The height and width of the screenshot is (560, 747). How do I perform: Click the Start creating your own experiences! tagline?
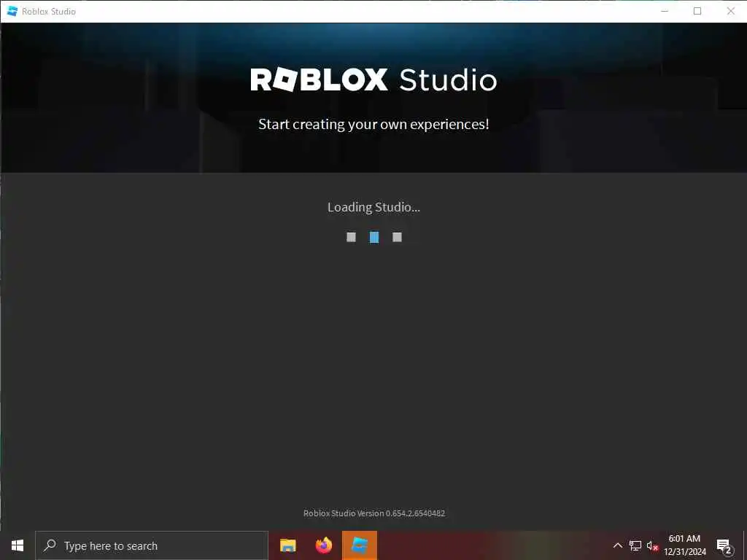click(x=374, y=124)
